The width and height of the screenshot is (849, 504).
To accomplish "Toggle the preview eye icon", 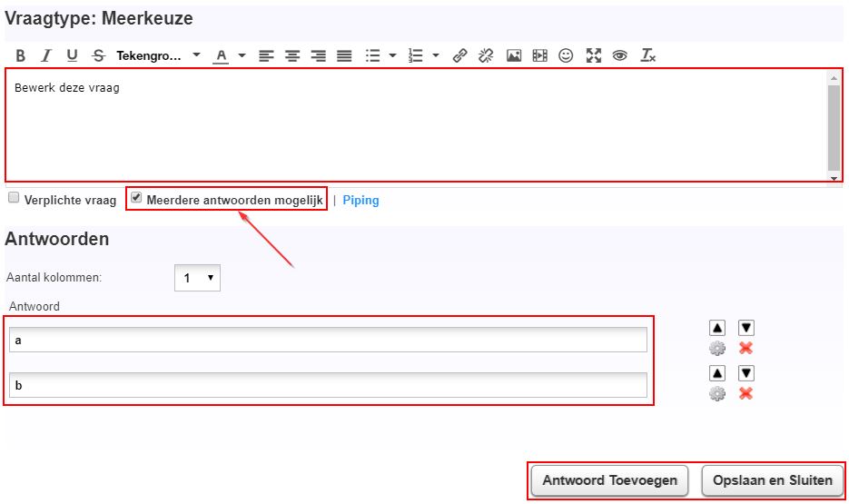I will click(x=620, y=55).
